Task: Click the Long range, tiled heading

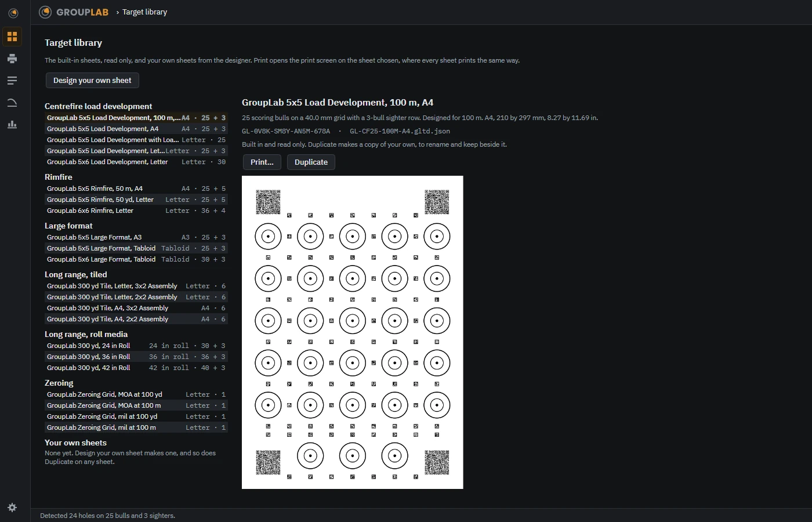Action: coord(76,274)
